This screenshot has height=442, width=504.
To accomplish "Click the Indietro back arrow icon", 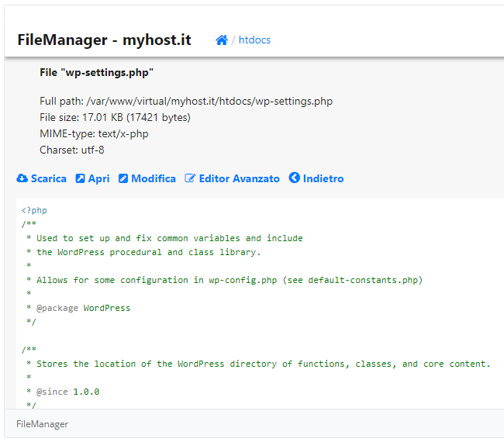I will pos(294,178).
